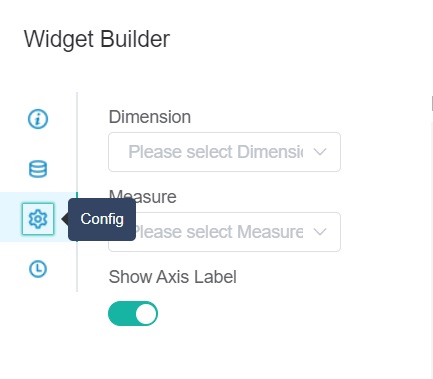Click the Measure field label

[142, 197]
